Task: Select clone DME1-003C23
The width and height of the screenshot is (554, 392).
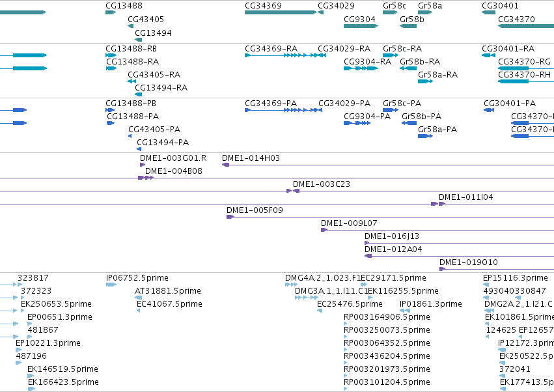Action: point(322,184)
